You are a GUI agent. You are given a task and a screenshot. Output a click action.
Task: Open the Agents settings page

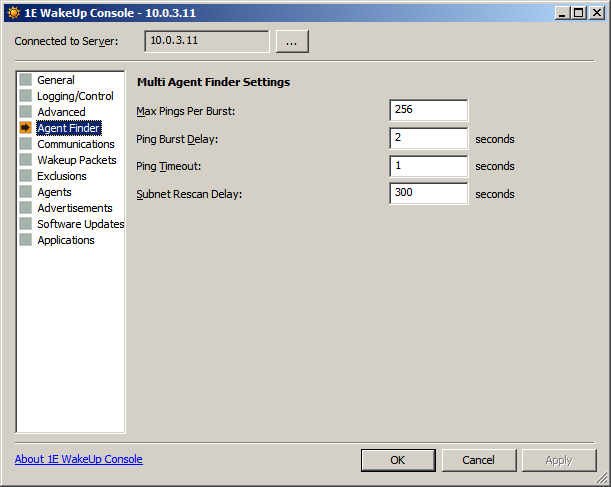tap(54, 192)
